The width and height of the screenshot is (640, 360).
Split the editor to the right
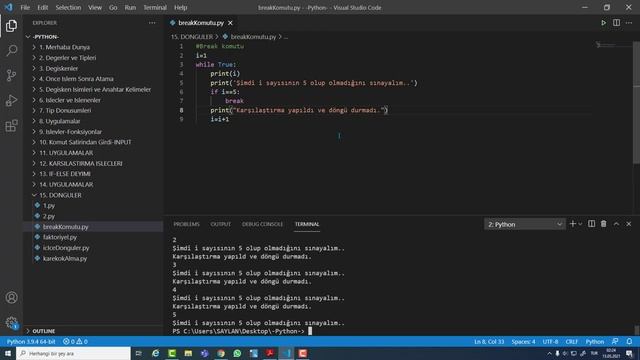[x=616, y=23]
